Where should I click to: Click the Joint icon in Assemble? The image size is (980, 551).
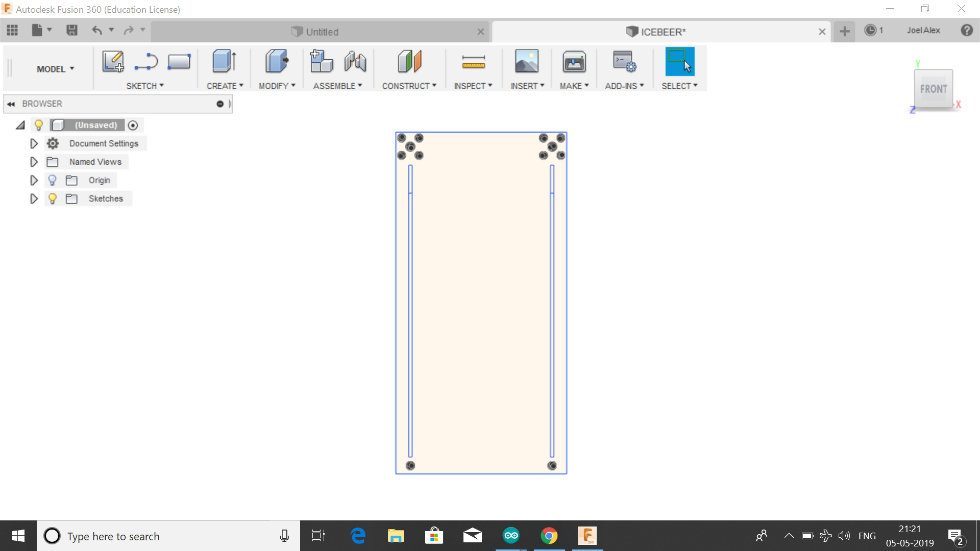click(x=355, y=62)
